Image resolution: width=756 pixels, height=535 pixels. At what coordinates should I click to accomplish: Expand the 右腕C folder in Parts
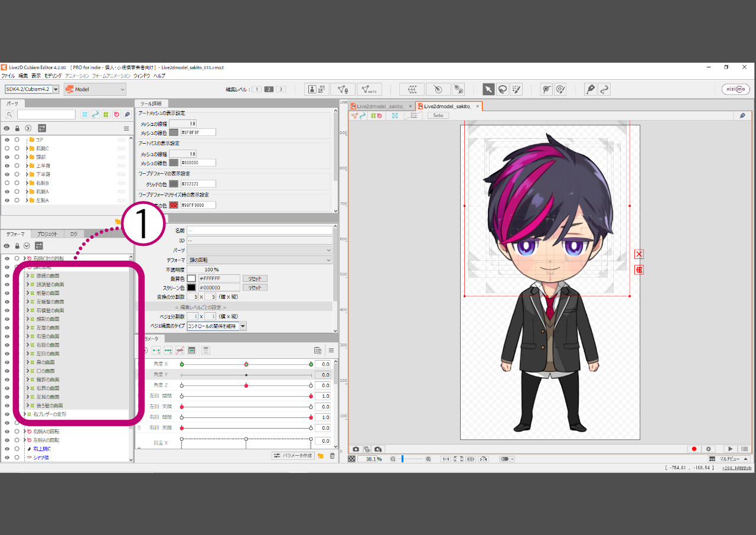(27, 148)
